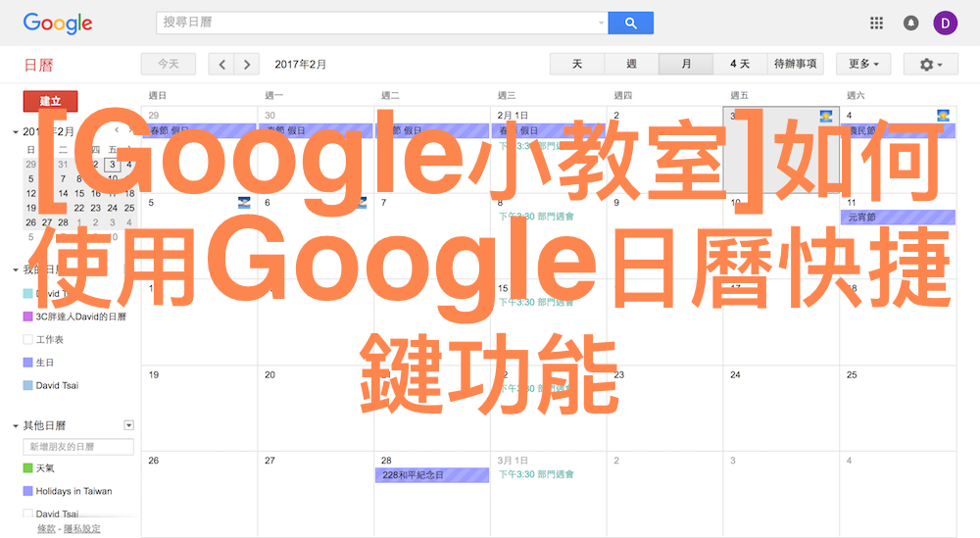
Task: Switch to 週 view
Action: click(631, 64)
